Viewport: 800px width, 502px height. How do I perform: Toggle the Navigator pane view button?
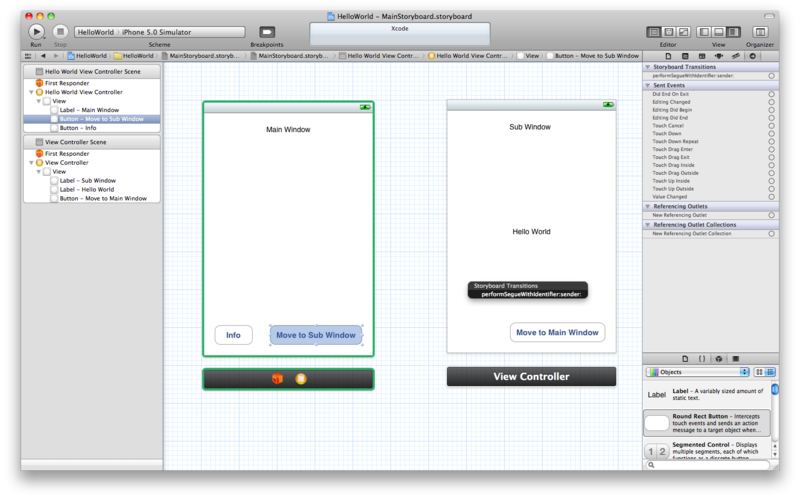pyautogui.click(x=704, y=32)
